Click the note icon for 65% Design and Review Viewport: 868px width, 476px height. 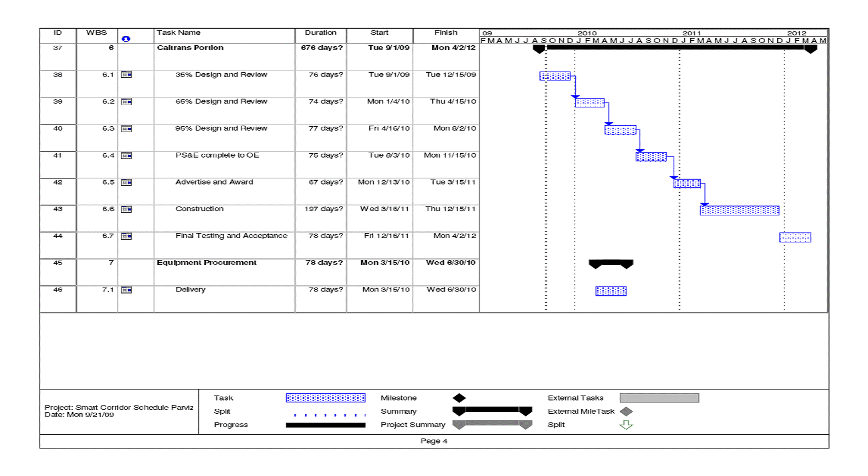click(x=127, y=101)
